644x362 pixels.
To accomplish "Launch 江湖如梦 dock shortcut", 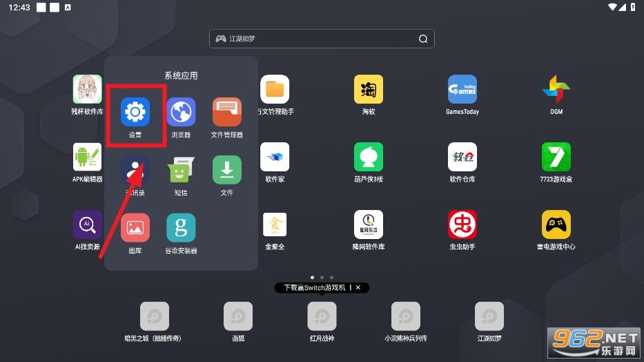I will click(489, 316).
